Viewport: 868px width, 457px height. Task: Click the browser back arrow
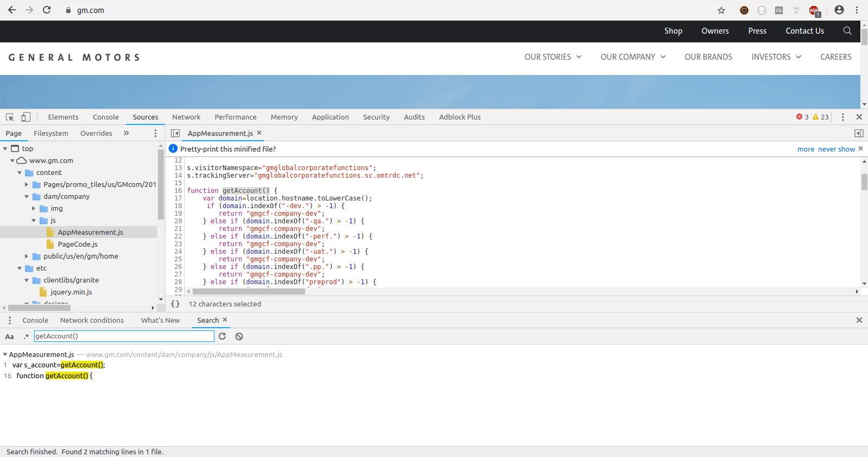click(11, 10)
